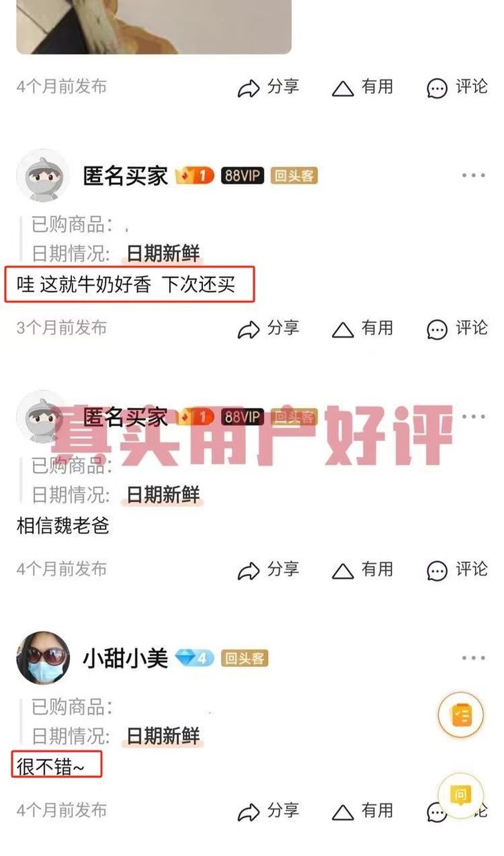The height and width of the screenshot is (856, 504).
Task: Tap the 88VIP badge on the first anonymous buyer
Action: (x=242, y=176)
